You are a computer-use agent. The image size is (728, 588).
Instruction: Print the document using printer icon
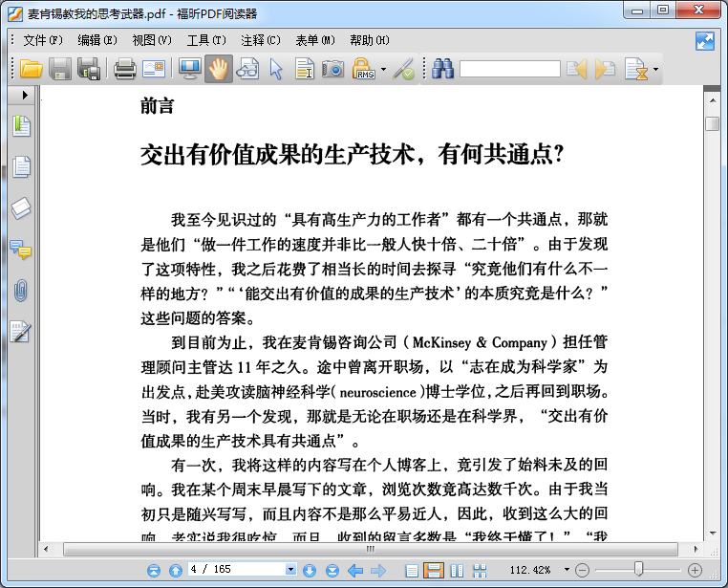tap(125, 69)
